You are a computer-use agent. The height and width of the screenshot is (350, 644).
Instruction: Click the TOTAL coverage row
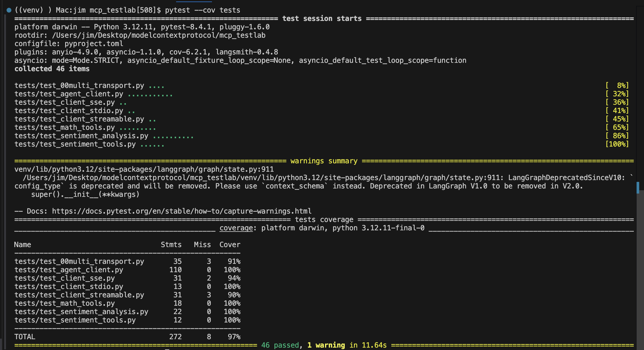[x=25, y=337]
